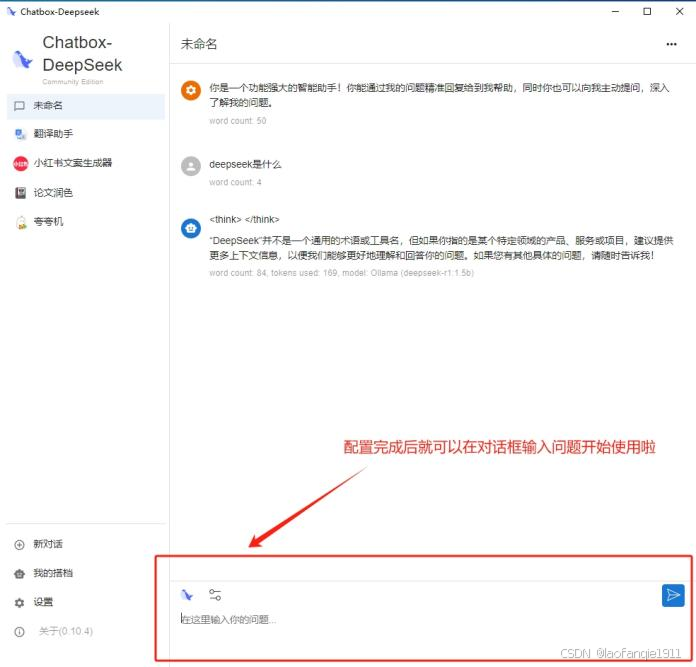Click the red 小红书 avatar icon
Screen dimensions: 696x667
(20, 163)
